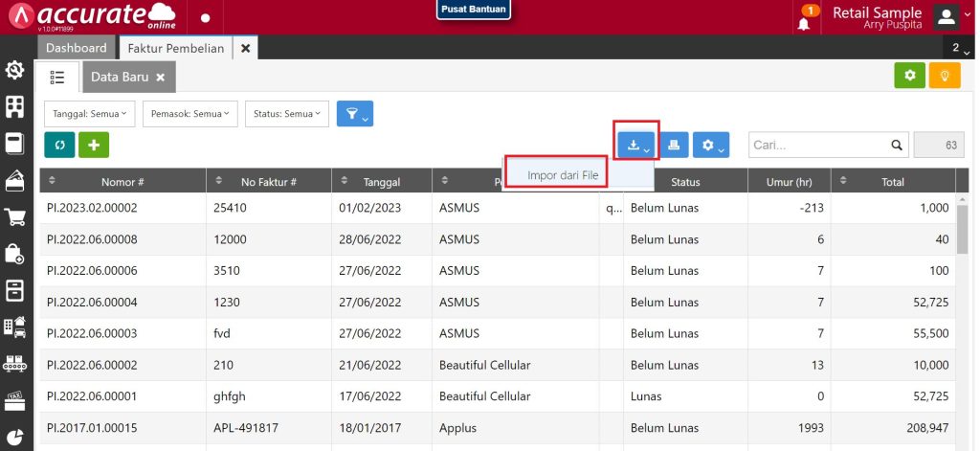Click the green gear settings button
The width and height of the screenshot is (980, 451).
[909, 75]
